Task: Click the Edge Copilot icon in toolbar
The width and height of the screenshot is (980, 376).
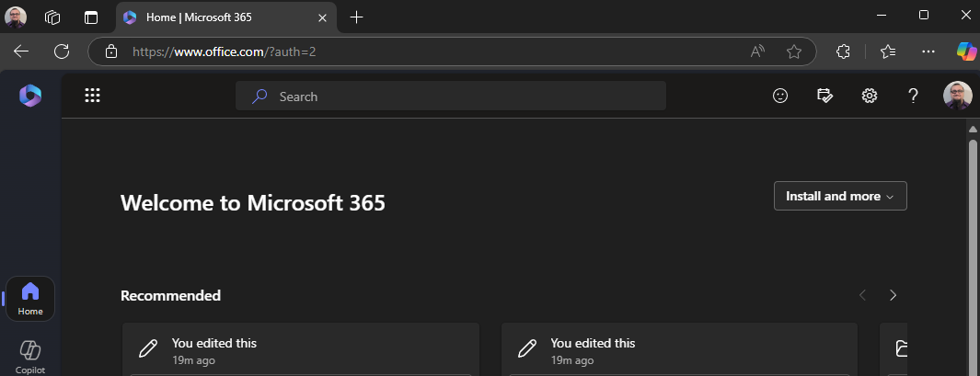Action: tap(966, 51)
